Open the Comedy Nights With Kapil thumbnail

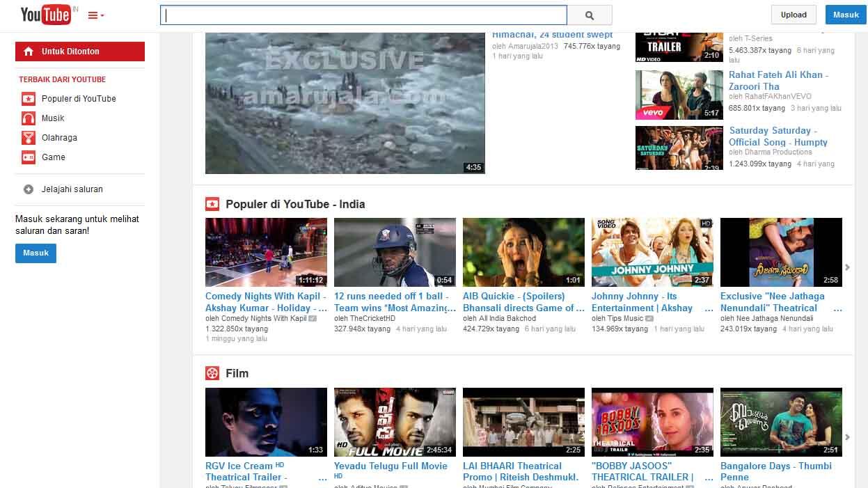coord(266,252)
